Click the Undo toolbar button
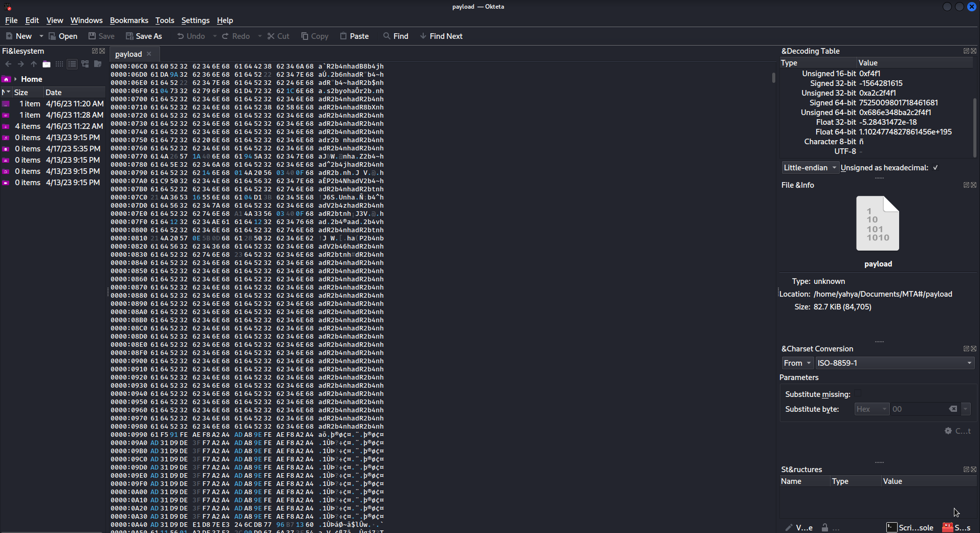980x533 pixels. pos(191,36)
